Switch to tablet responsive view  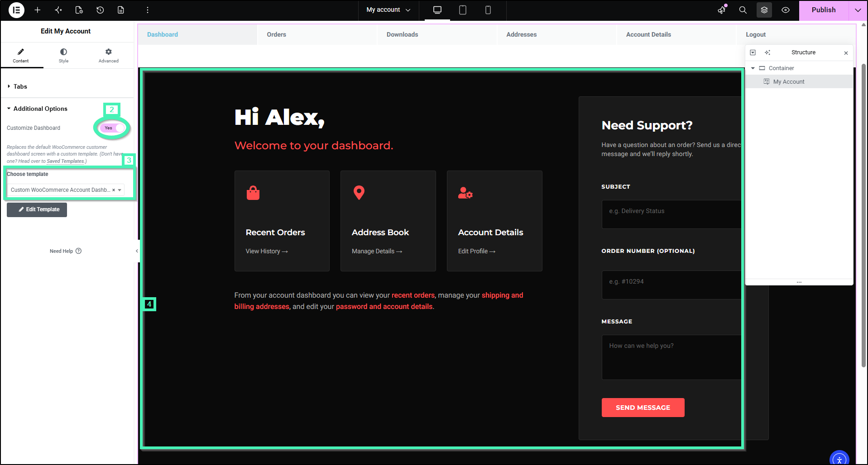pos(463,10)
